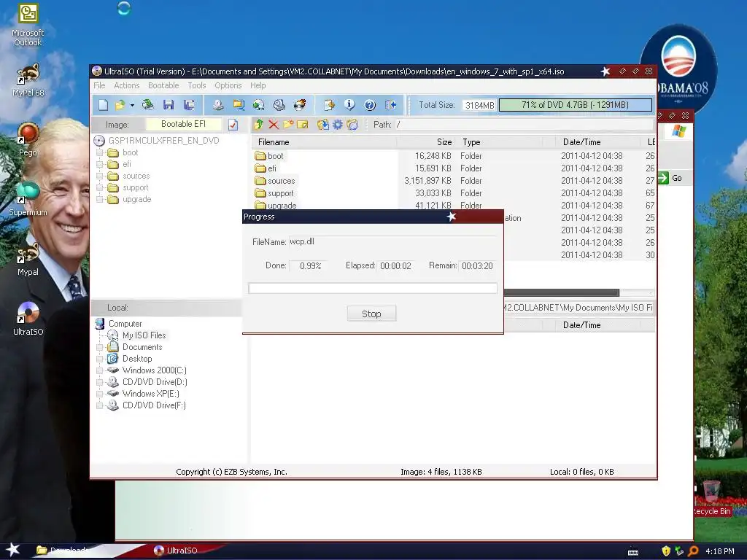
Task: Click the Exit door toolbar icon
Action: (391, 105)
